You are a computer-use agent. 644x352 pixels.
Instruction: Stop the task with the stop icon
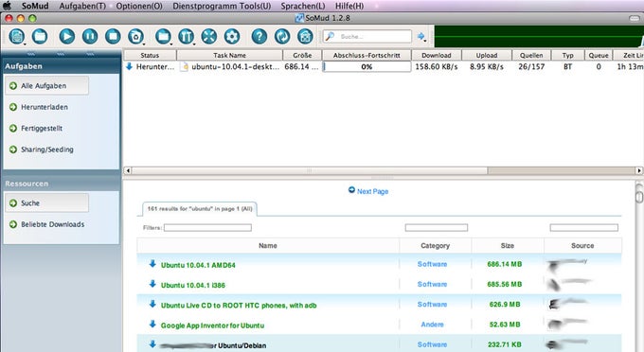tap(113, 37)
